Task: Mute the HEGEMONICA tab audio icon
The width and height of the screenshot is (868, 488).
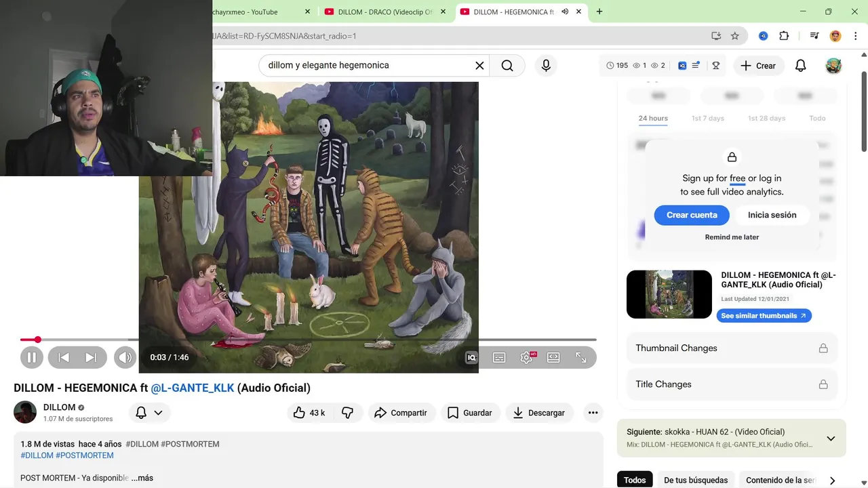Action: pyautogui.click(x=565, y=12)
